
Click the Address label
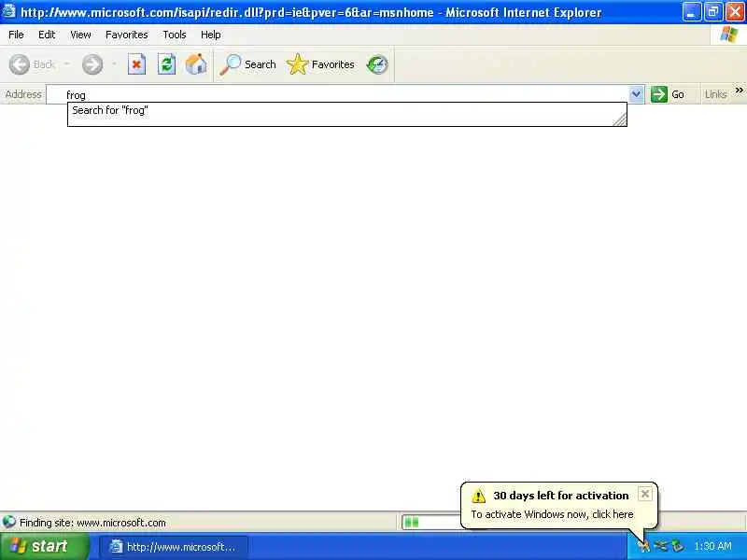23,94
